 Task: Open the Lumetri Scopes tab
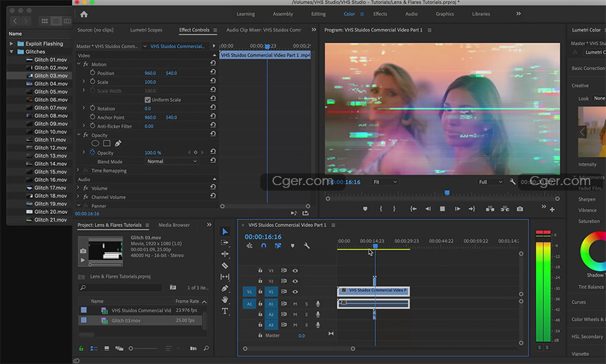tap(146, 30)
